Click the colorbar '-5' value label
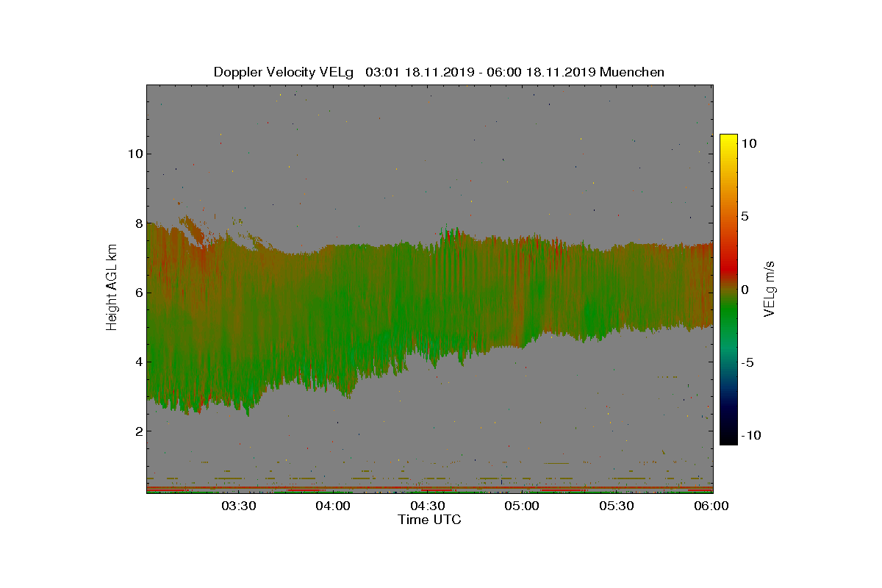882x588 pixels. [x=746, y=362]
